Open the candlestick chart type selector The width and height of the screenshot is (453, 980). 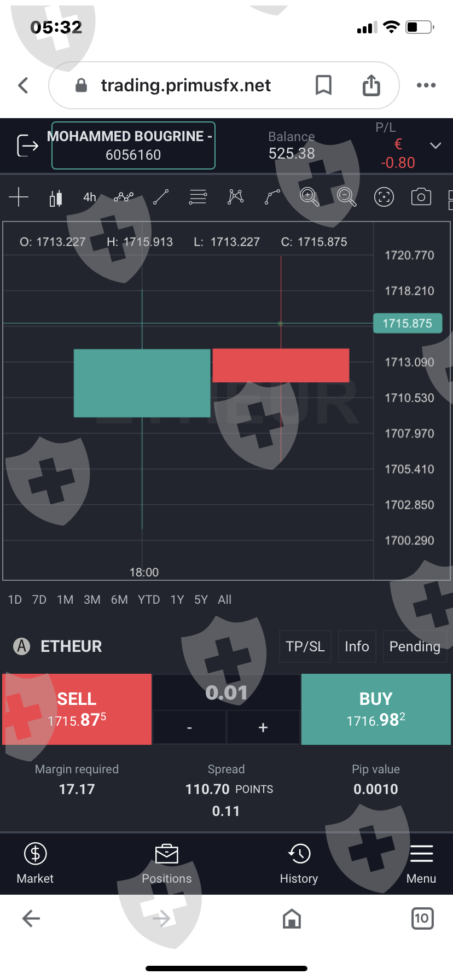55,197
